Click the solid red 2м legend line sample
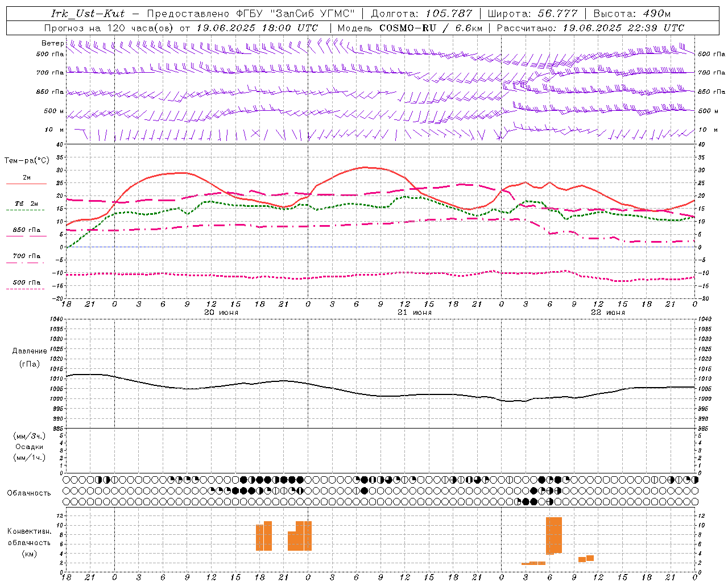 coord(26,184)
